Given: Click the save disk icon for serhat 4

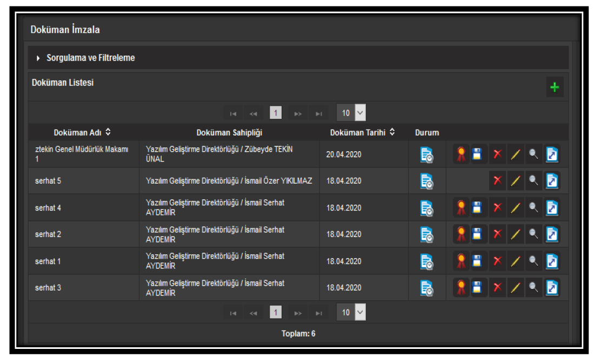Looking at the screenshot, I should coord(477,208).
